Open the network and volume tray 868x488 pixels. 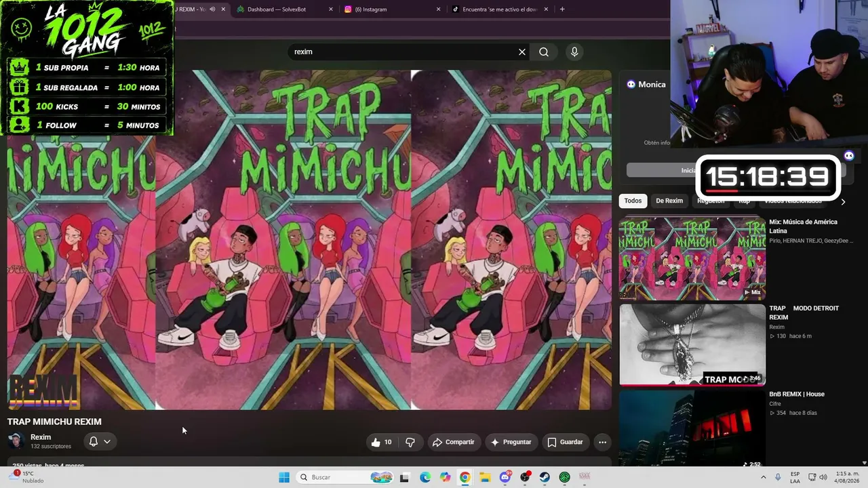[817, 477]
